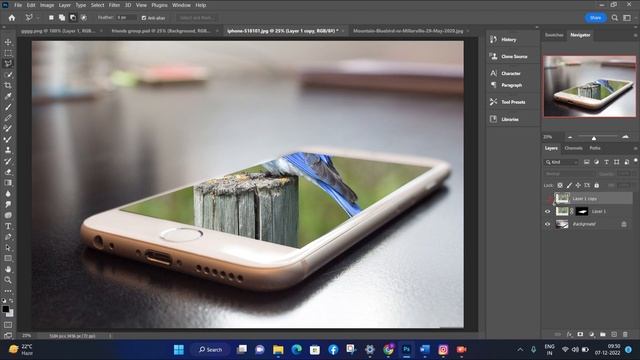Open the Character panel
The height and width of the screenshot is (360, 640).
pyautogui.click(x=512, y=73)
